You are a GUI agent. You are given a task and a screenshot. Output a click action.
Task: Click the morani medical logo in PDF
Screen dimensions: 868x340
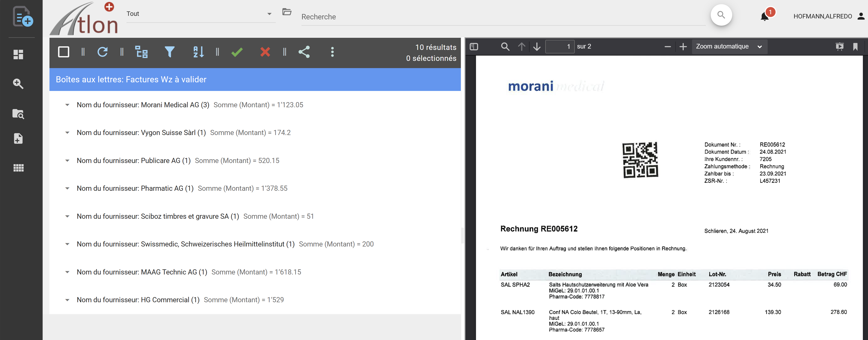pos(556,86)
